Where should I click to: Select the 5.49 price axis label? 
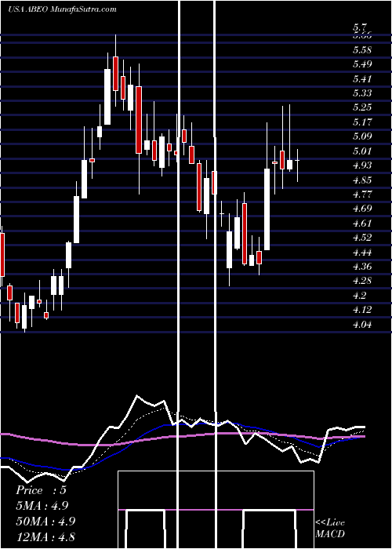click(x=362, y=64)
